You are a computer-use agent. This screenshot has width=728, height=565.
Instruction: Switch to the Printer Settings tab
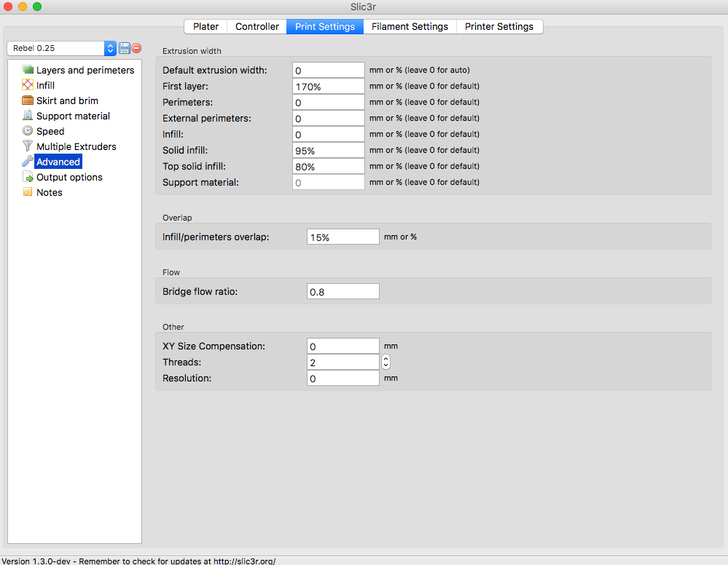tap(499, 26)
